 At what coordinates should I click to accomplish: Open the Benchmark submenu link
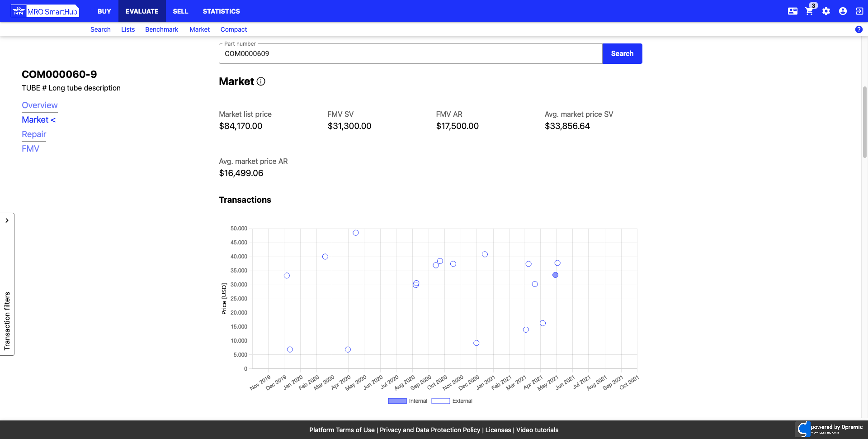(x=161, y=29)
